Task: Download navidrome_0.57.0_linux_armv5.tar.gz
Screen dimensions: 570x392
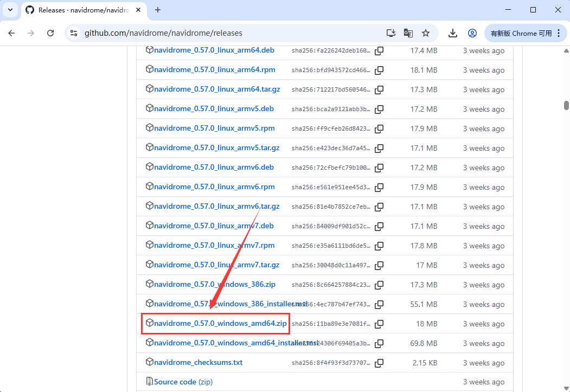Action: point(216,147)
